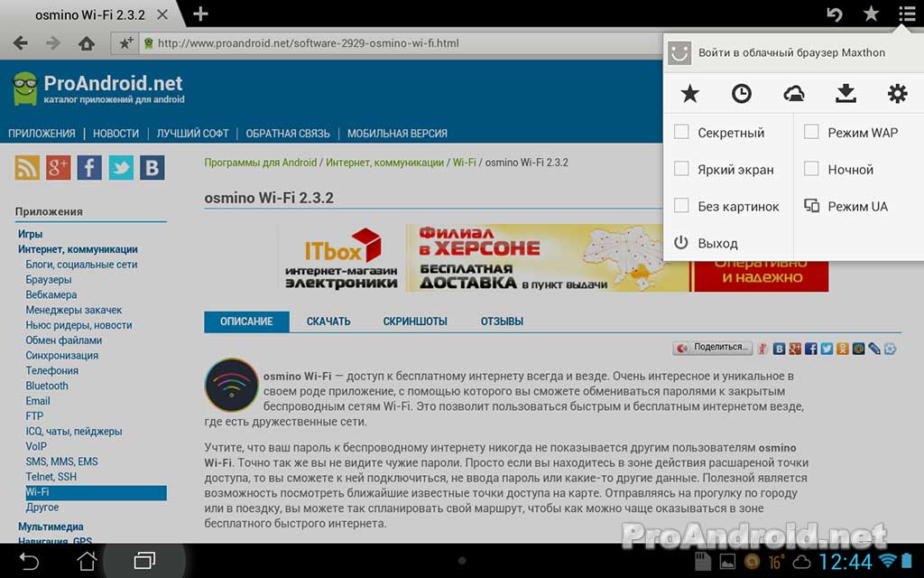
Task: Follow the Программы для Android breadcrumb
Action: tap(261, 163)
